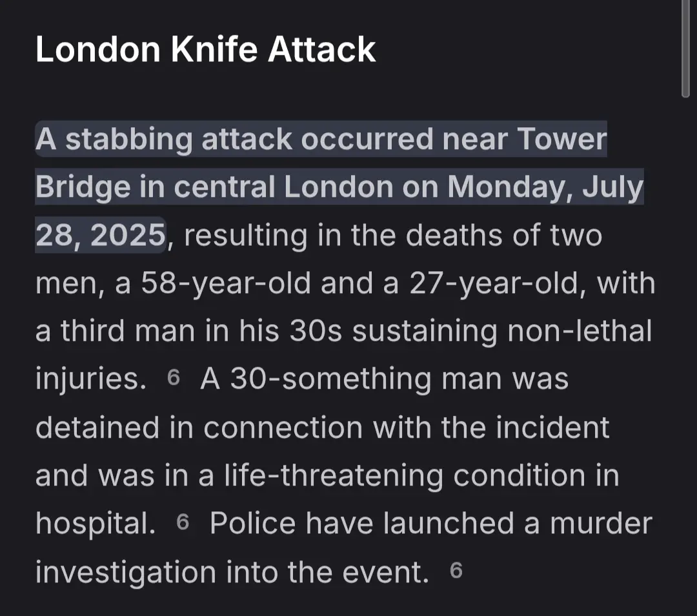697x616 pixels.
Task: Click citation 6 after "injuries."
Action: [173, 378]
